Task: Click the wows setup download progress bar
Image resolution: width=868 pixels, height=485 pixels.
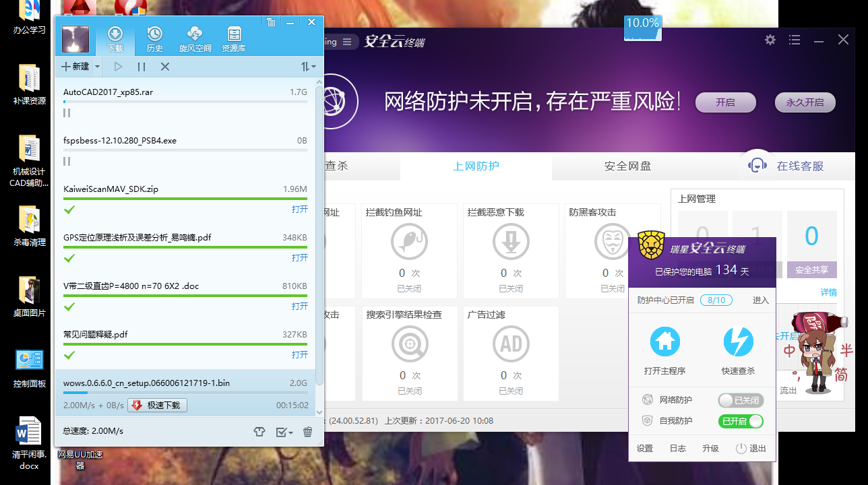Action: 185,393
